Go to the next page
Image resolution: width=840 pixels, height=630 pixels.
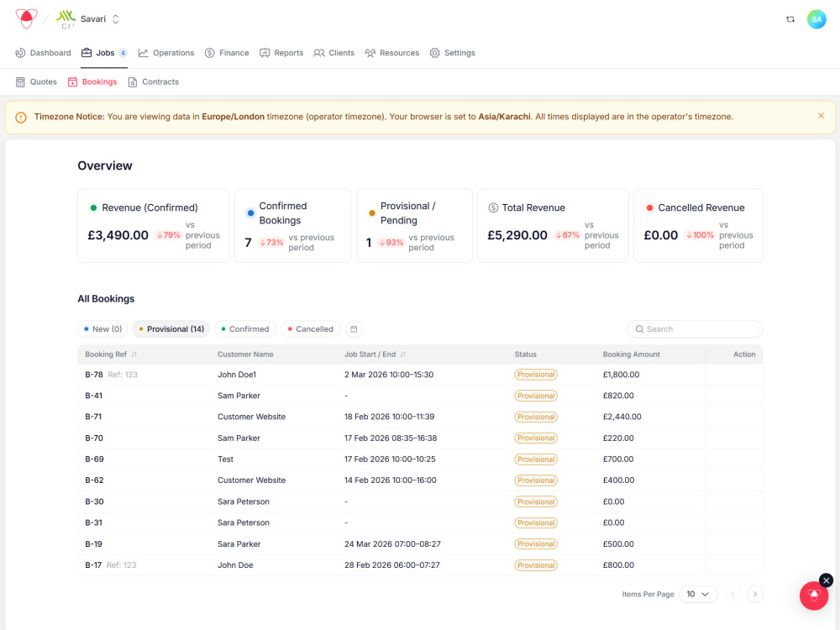click(x=755, y=594)
